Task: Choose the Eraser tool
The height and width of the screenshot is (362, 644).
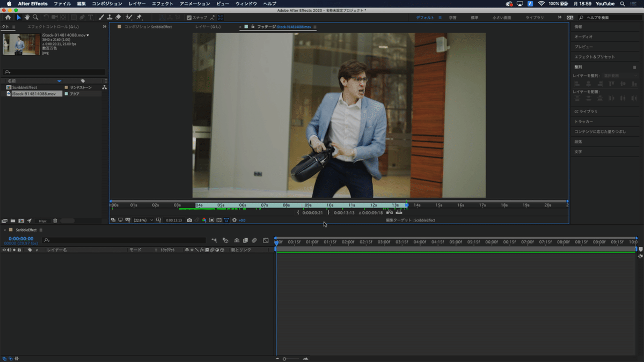Action: point(118,18)
